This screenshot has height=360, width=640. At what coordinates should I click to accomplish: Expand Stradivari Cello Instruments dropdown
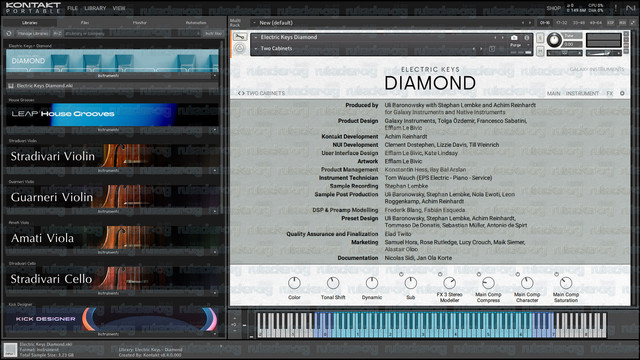pyautogui.click(x=215, y=293)
